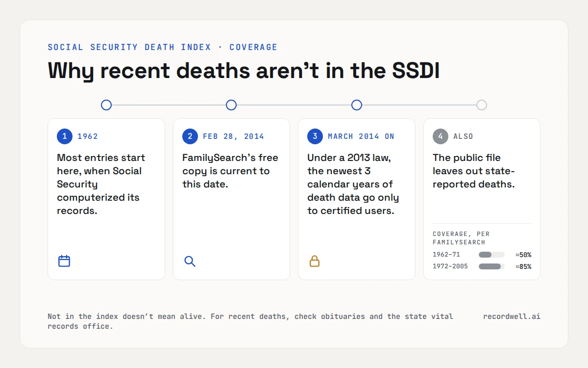This screenshot has height=368, width=588.
Task: Click the 'ALSO' card label
Action: (x=463, y=136)
